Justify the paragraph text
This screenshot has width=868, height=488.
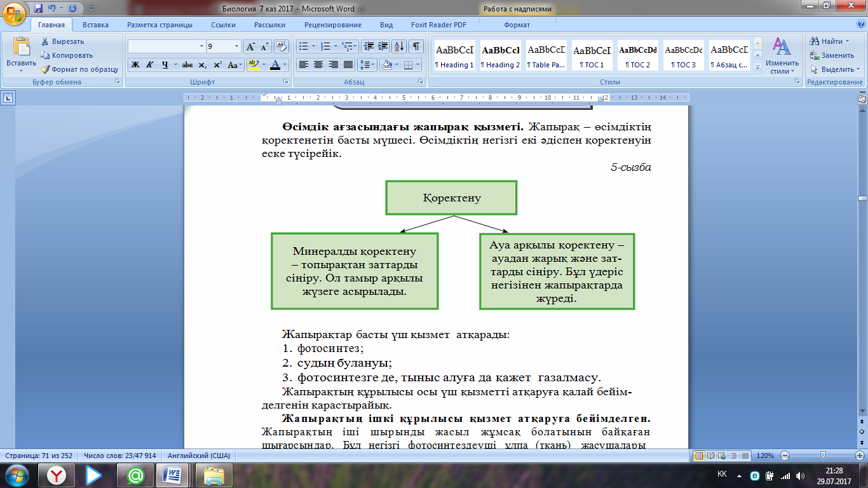coord(348,65)
